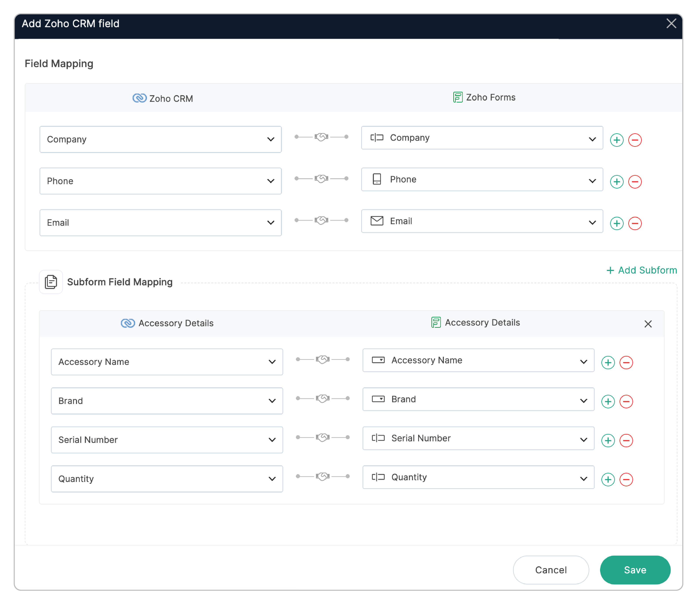Viewport: 700px width, 610px height.
Task: Click the red minus icon beside the Brand row
Action: tap(627, 402)
